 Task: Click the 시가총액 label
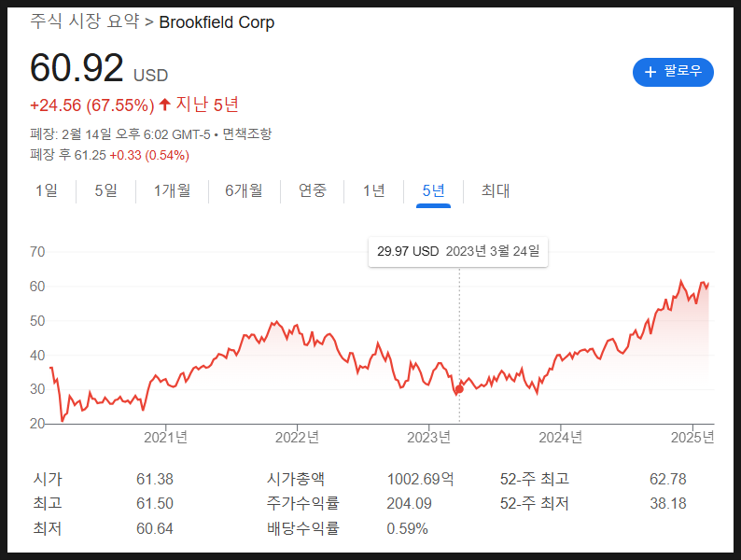[295, 479]
